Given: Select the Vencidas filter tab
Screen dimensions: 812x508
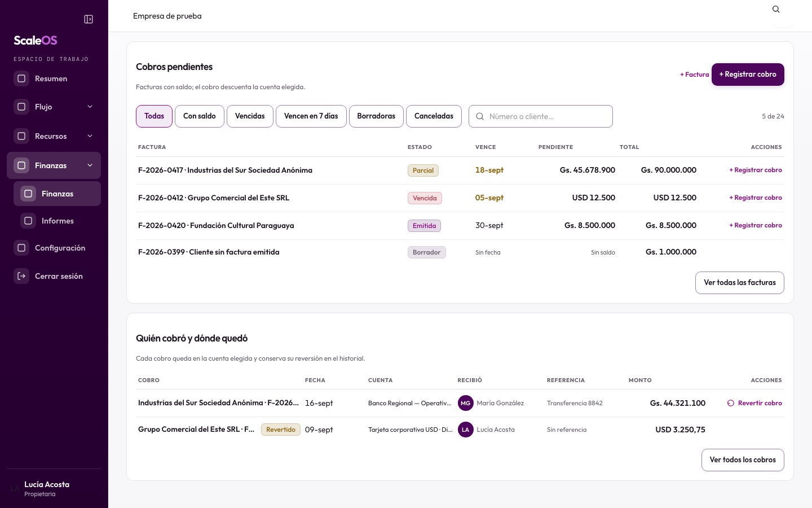Looking at the screenshot, I should (250, 116).
